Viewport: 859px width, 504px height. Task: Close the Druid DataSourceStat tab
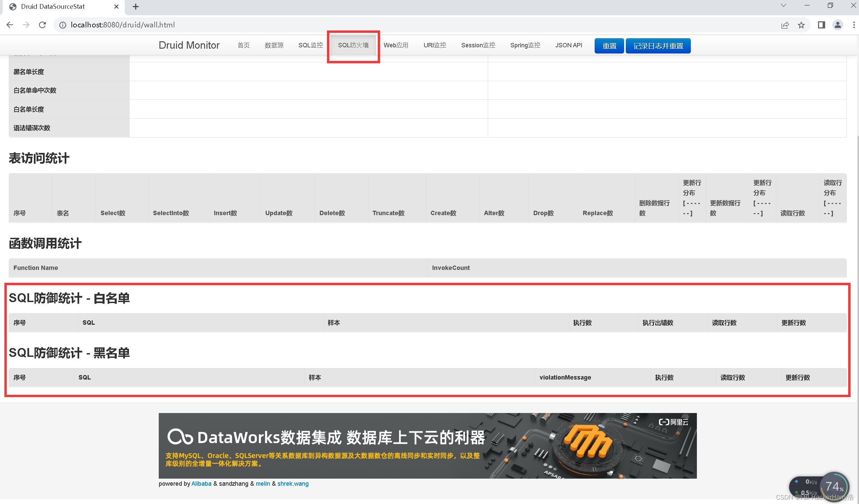pos(116,6)
